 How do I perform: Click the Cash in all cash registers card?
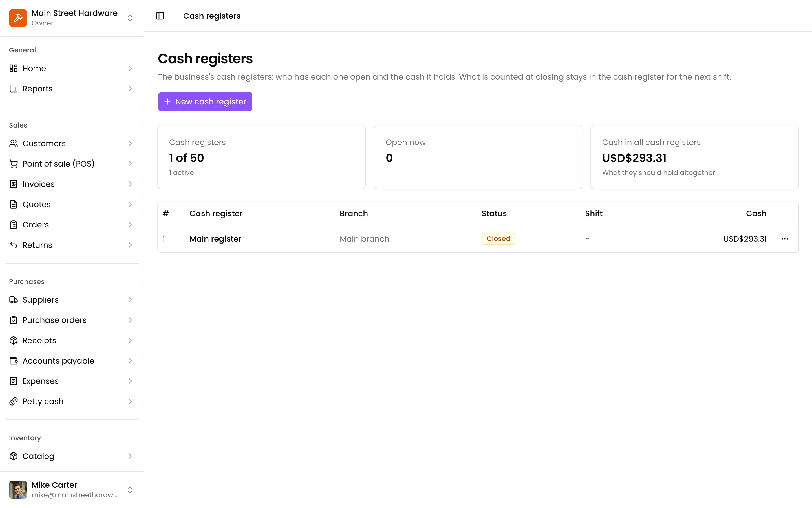(x=694, y=157)
